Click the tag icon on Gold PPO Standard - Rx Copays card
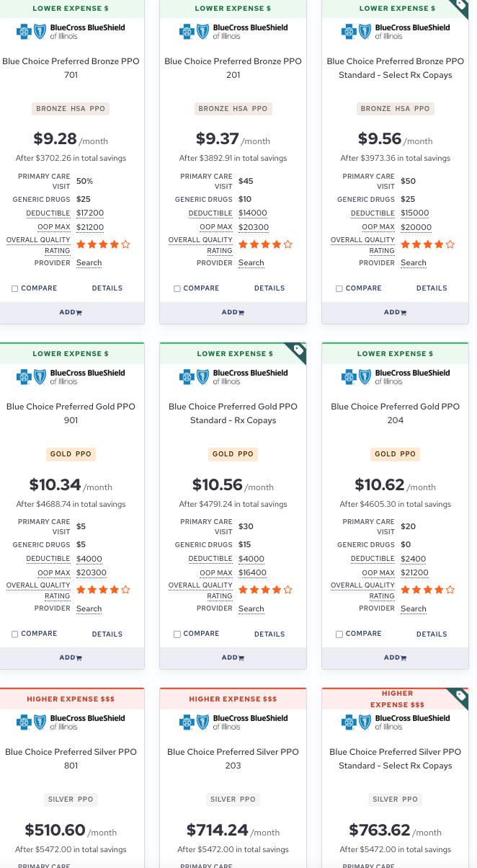Image resolution: width=477 pixels, height=868 pixels. pyautogui.click(x=298, y=351)
